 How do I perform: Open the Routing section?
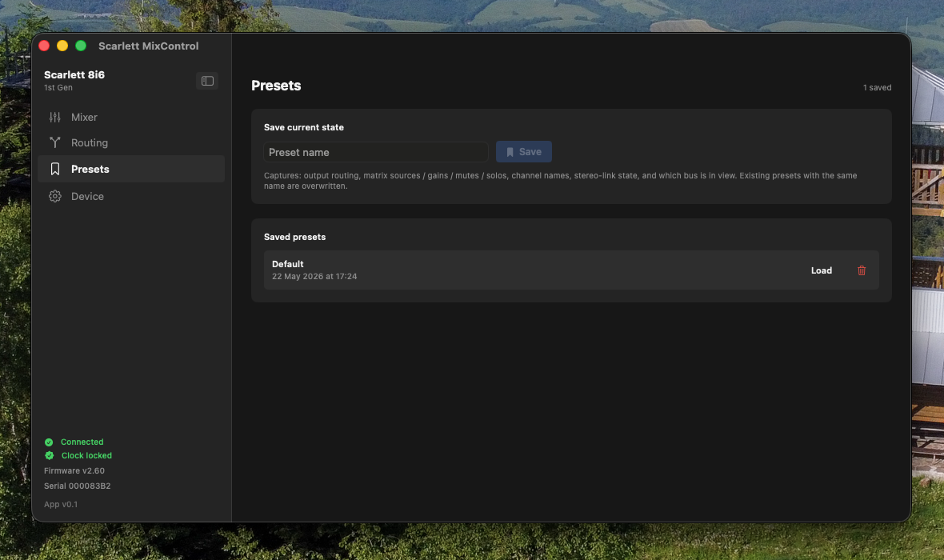131,142
